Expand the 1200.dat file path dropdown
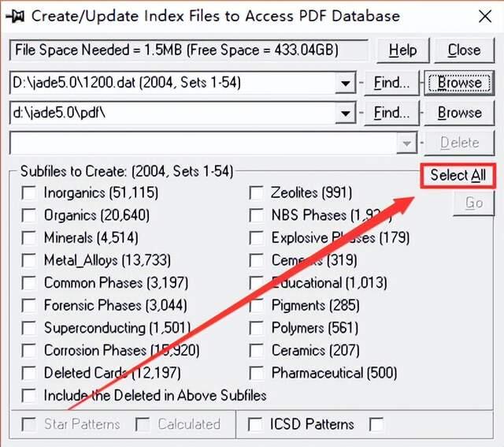Viewport: 504px width, 447px height. [x=346, y=83]
